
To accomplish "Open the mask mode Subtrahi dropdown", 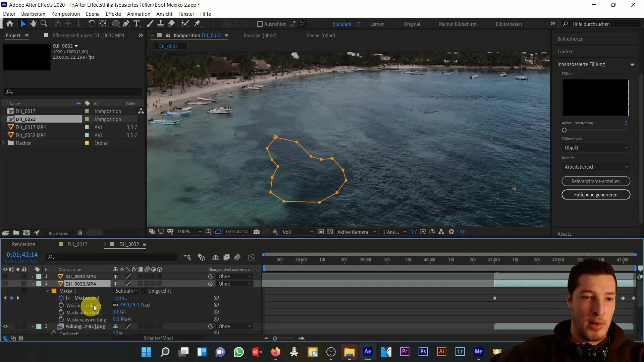I will (126, 291).
